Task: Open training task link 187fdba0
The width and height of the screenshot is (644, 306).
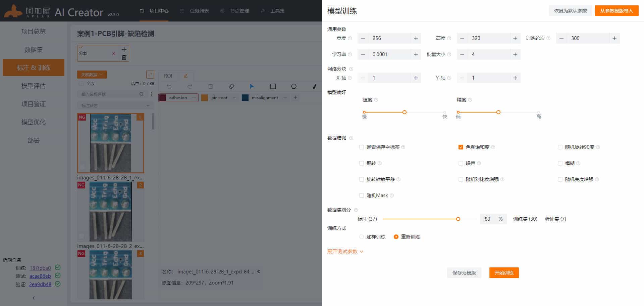Action: point(40,268)
